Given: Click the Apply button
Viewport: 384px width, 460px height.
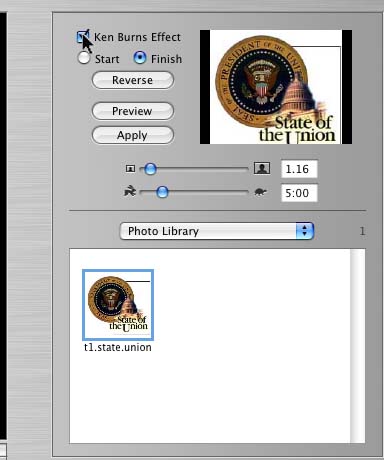Looking at the screenshot, I should click(x=133, y=135).
